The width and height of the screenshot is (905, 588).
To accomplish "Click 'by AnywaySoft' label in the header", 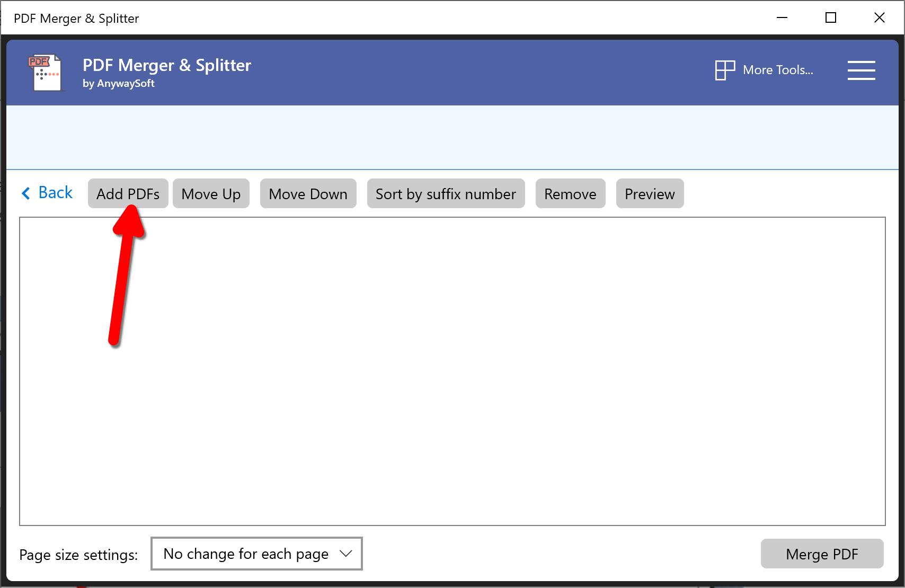I will [x=118, y=83].
